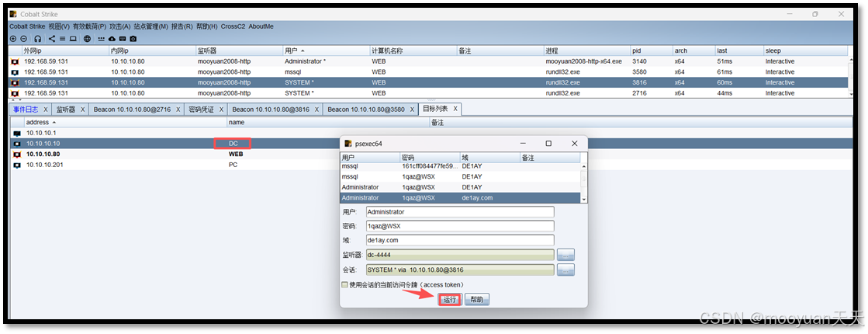Switch to Beacon 10.10.10.80@3816 tab
This screenshot has height=334, width=868.
click(x=271, y=109)
